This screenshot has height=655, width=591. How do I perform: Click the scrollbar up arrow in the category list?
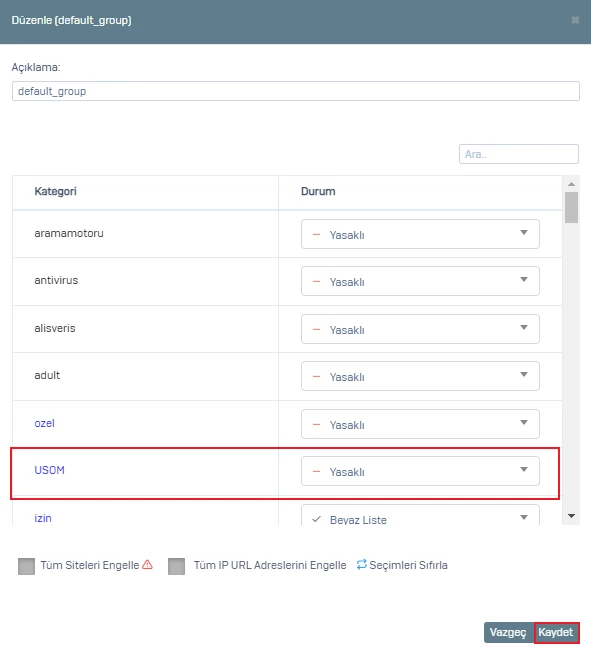coord(571,184)
